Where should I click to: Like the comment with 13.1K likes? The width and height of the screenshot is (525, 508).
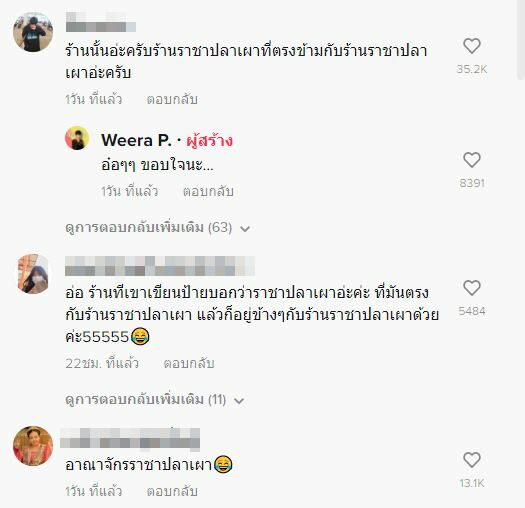tap(472, 460)
